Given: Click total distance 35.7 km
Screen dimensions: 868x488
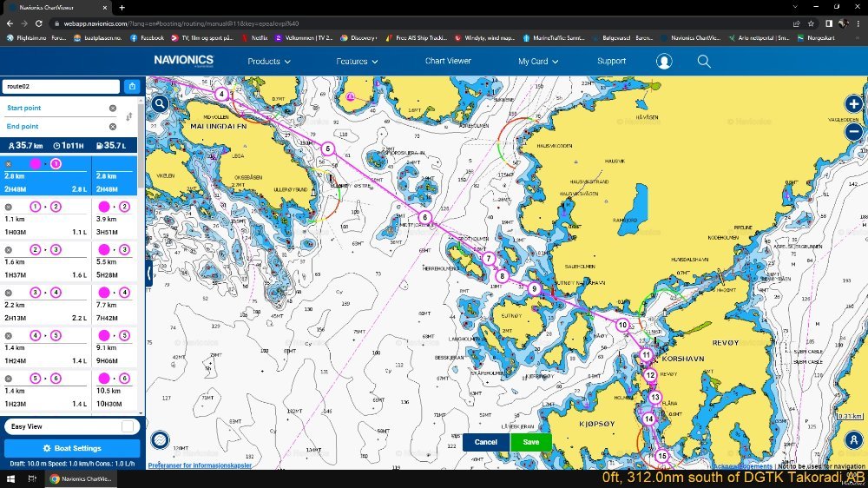Looking at the screenshot, I should (26, 146).
